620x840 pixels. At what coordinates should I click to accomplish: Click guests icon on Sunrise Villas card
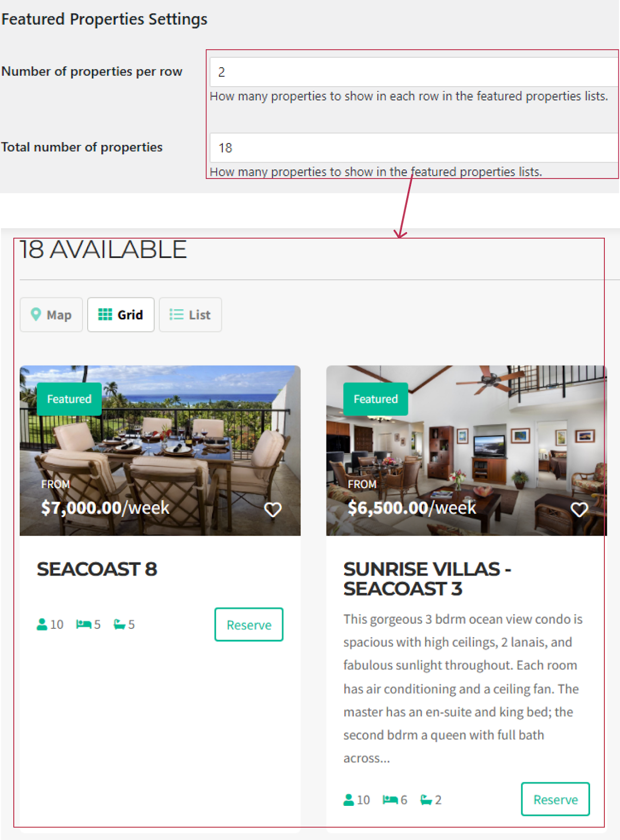[348, 800]
